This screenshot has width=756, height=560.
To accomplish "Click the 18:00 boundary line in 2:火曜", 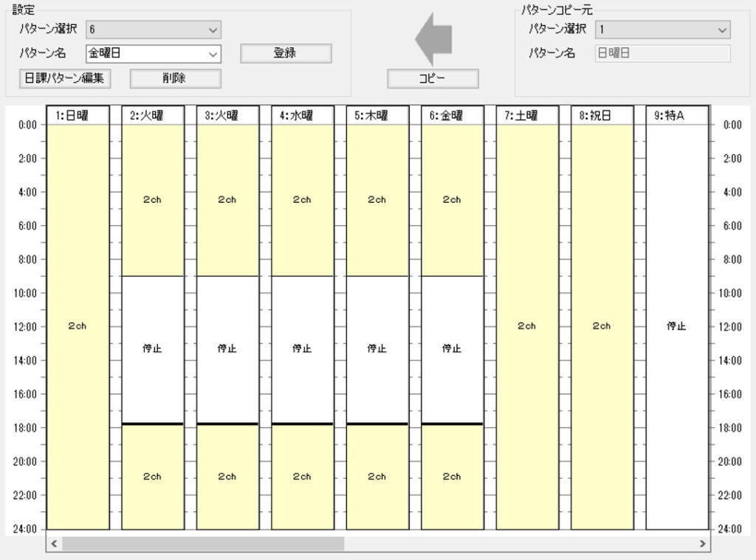I will tap(152, 424).
